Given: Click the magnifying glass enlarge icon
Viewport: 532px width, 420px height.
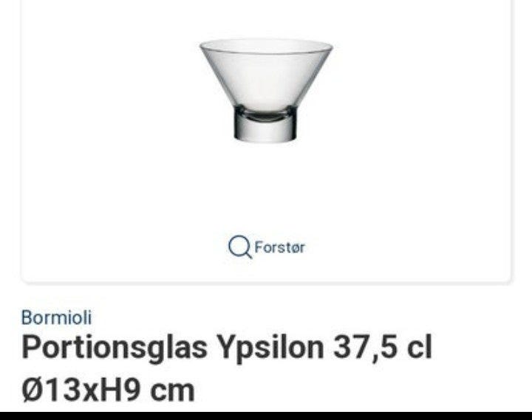Looking at the screenshot, I should click(x=240, y=247).
